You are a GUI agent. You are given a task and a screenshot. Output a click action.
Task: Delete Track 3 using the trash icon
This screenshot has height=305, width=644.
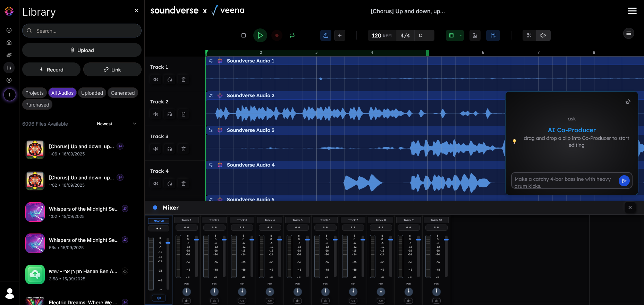[184, 149]
